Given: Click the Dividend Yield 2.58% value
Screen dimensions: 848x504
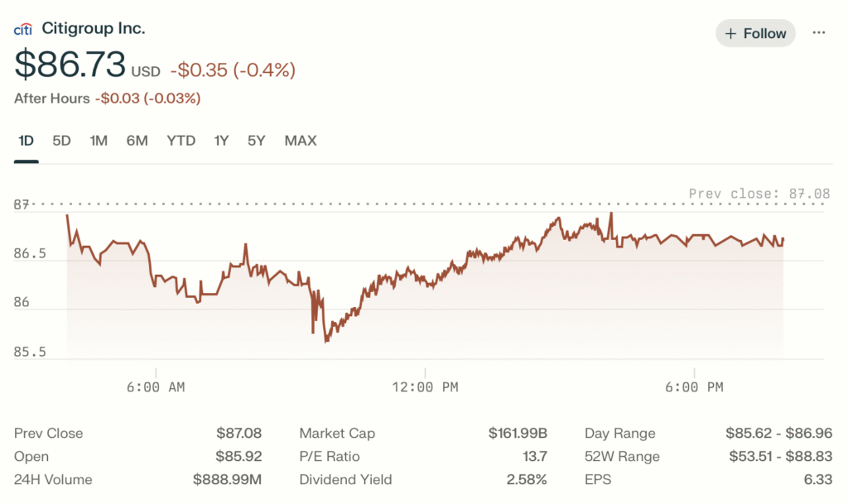Looking at the screenshot, I should tap(528, 480).
